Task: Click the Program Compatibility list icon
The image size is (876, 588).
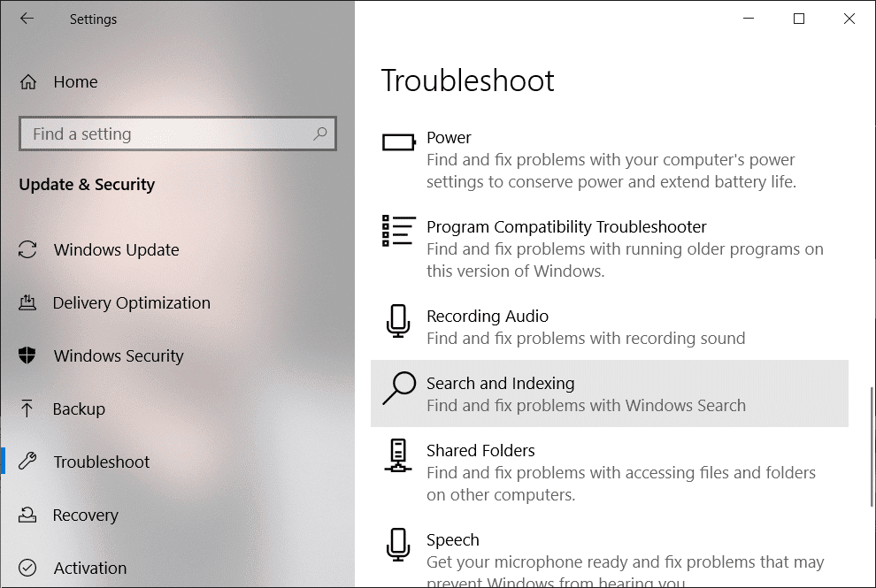Action: pos(398,231)
